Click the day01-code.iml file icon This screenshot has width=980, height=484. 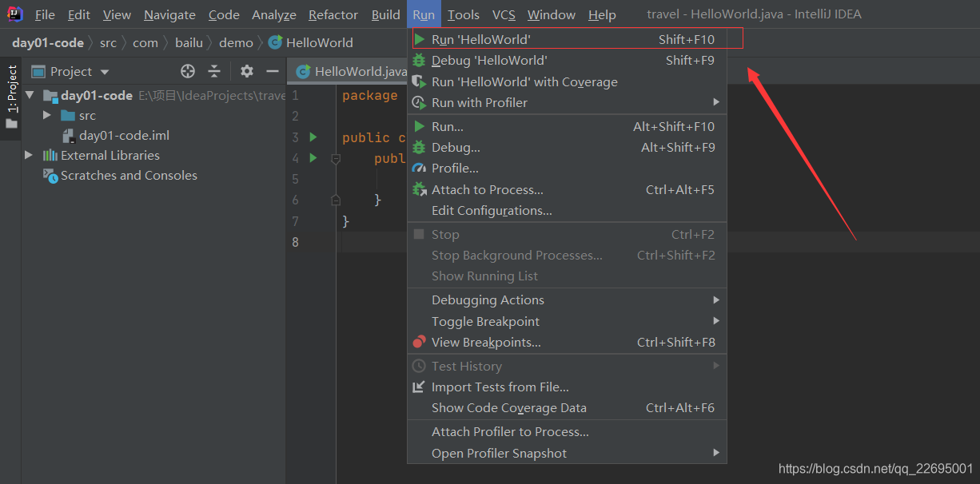coord(69,136)
